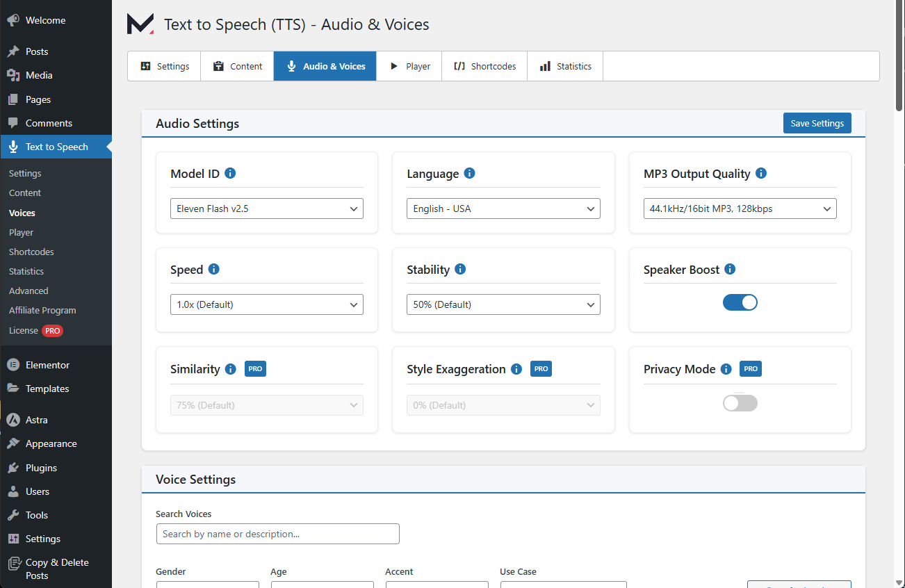The width and height of the screenshot is (905, 588).
Task: Click the Elementor icon in the sidebar
Action: point(13,365)
